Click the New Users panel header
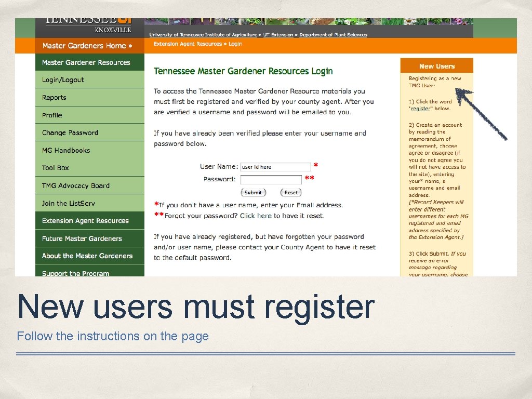 436,66
